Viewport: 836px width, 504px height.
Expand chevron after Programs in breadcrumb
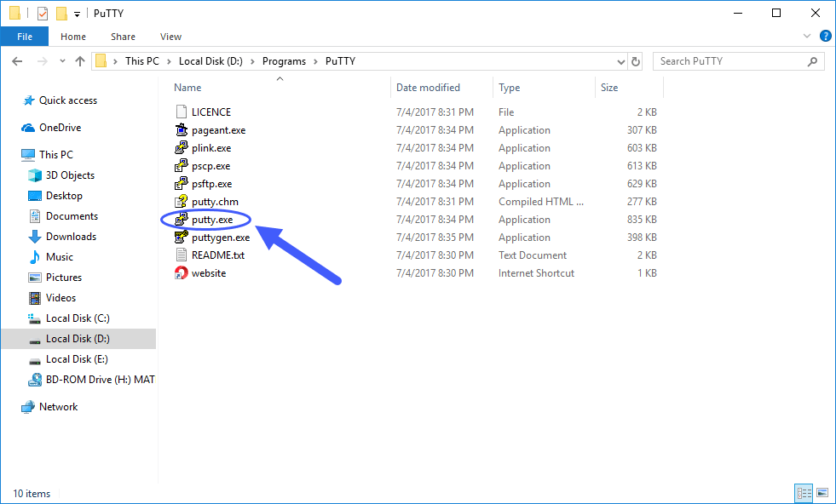[315, 61]
